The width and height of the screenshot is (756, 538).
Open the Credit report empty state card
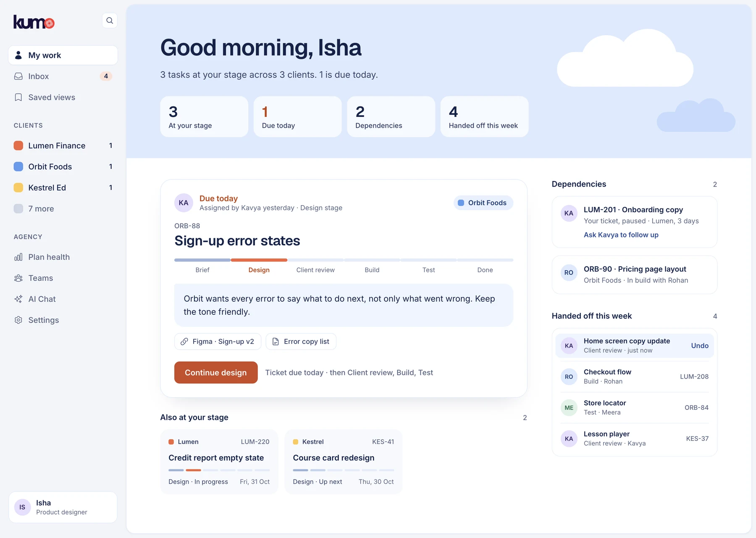coord(219,462)
